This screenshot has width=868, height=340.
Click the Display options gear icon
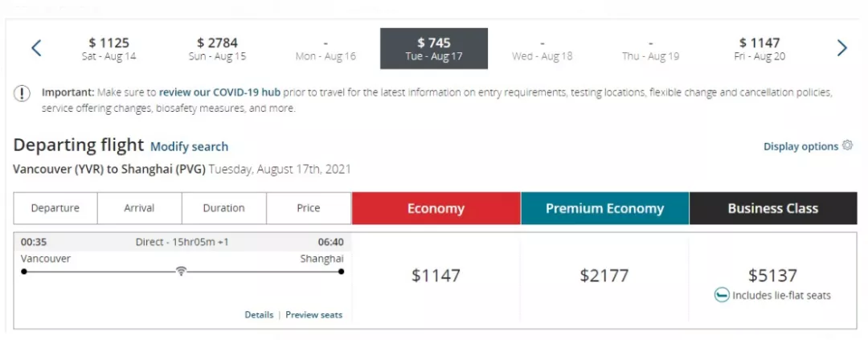tap(847, 145)
